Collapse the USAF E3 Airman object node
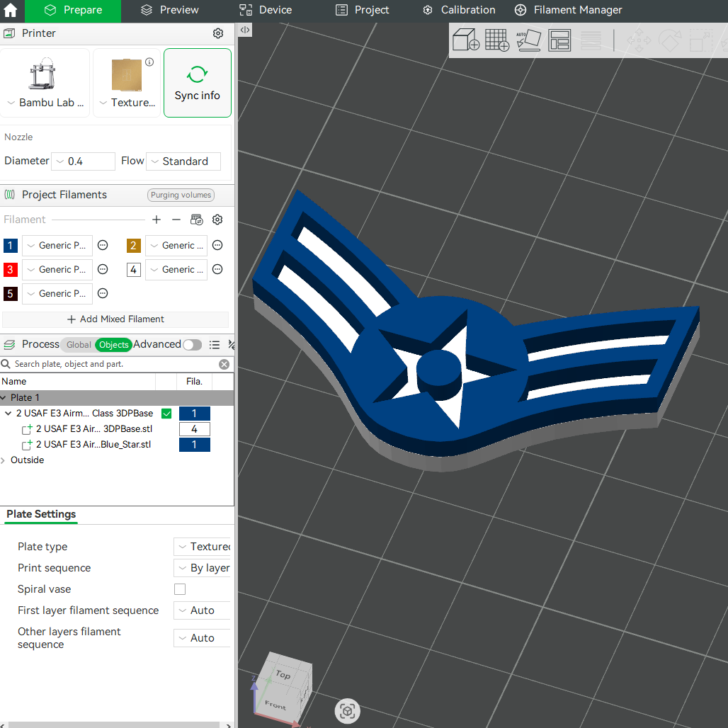Image resolution: width=728 pixels, height=728 pixels. tap(8, 413)
